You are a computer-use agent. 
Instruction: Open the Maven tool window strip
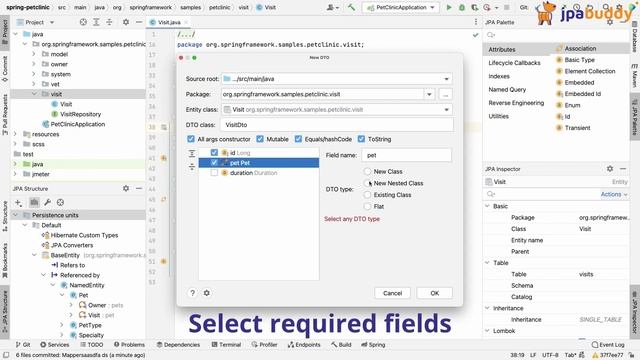pos(635,76)
